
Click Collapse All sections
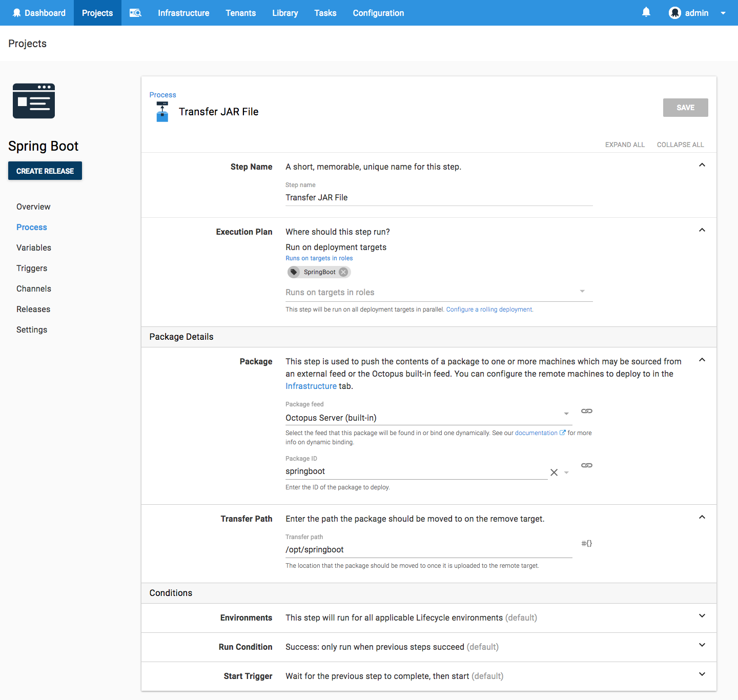click(680, 145)
